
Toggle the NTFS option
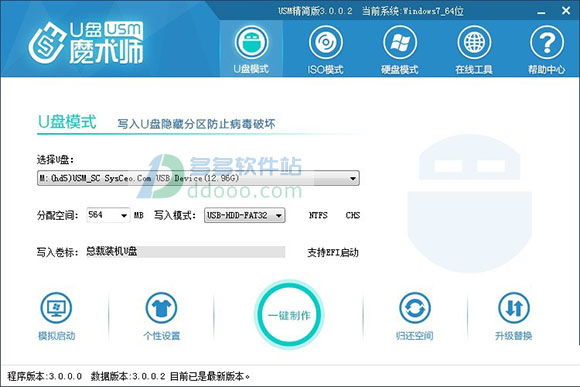coord(318,215)
